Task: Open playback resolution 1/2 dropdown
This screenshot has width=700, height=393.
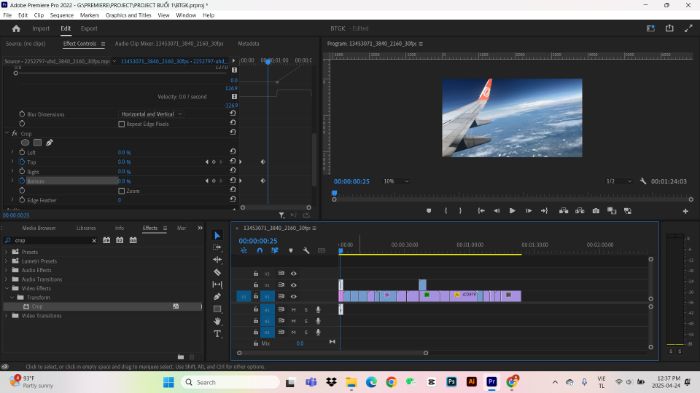Action: 619,181
